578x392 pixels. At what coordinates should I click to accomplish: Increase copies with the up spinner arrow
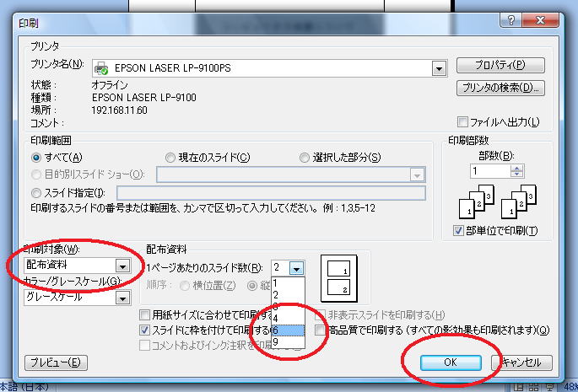pos(516,168)
